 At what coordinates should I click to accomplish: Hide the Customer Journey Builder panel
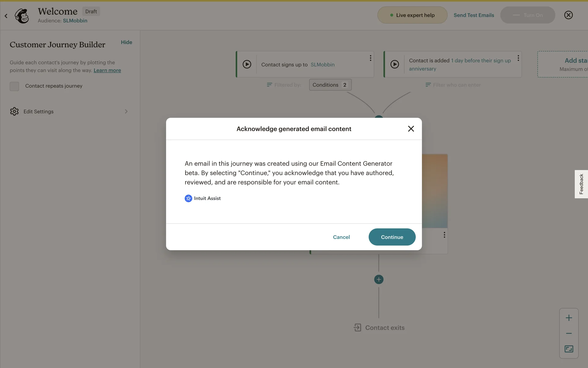(x=126, y=42)
